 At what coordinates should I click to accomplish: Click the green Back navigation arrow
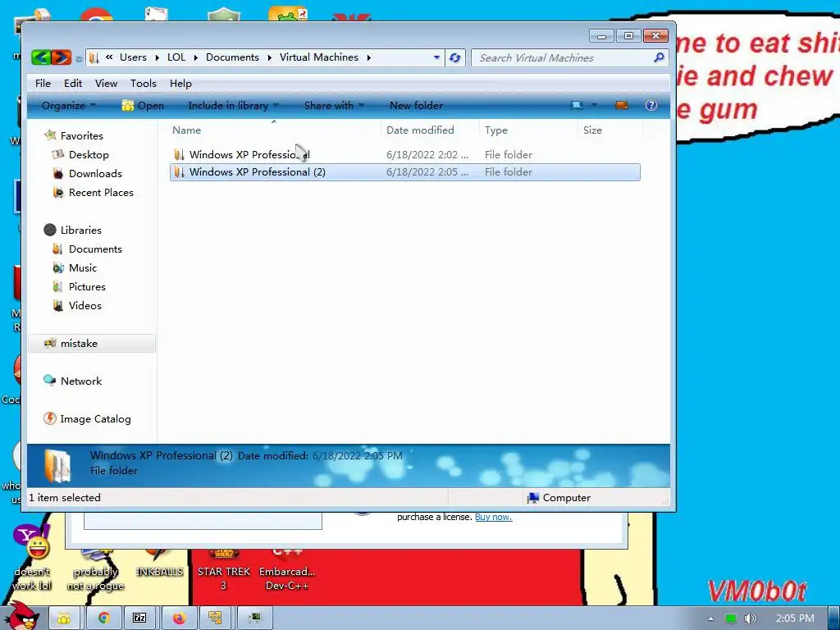(x=41, y=57)
